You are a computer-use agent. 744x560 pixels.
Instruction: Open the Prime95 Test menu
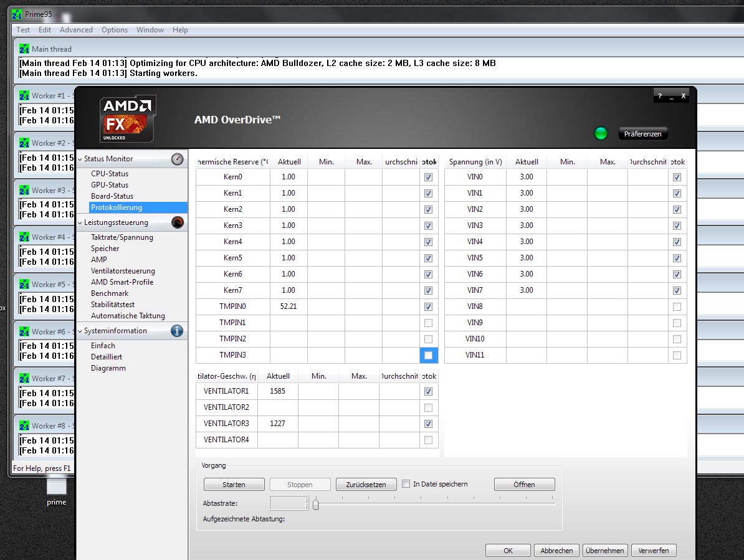[x=23, y=30]
